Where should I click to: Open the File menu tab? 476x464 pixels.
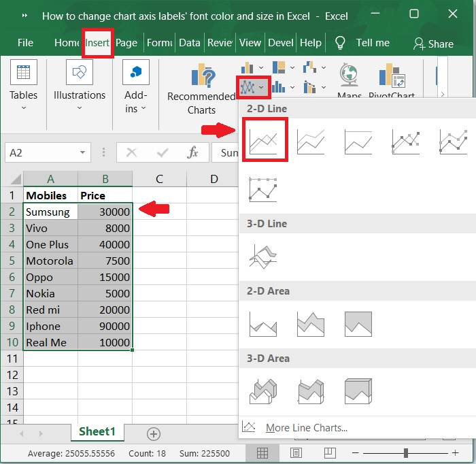[25, 42]
